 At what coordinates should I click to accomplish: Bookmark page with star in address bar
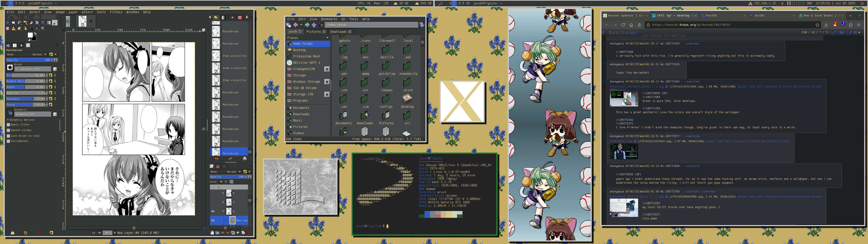click(817, 25)
